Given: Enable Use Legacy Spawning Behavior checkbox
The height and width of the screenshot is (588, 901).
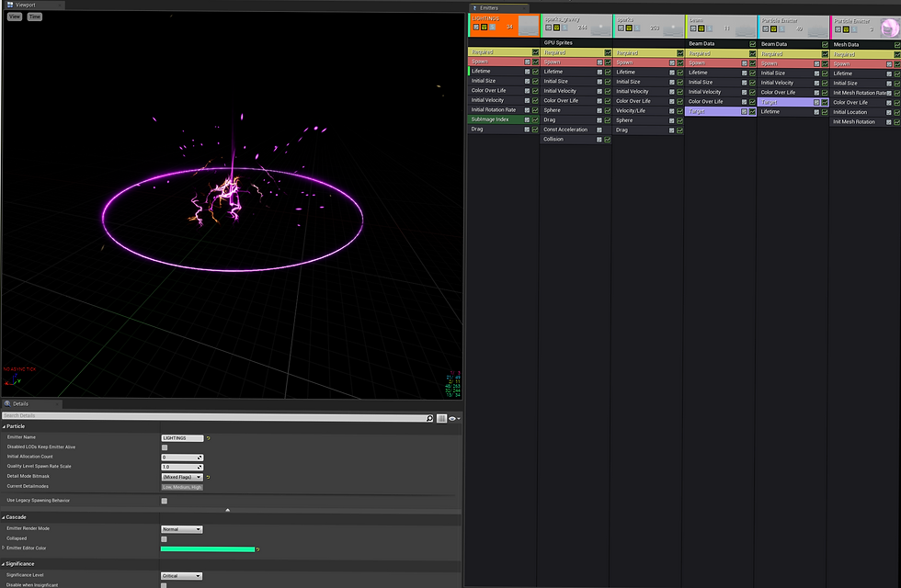Looking at the screenshot, I should pyautogui.click(x=164, y=501).
